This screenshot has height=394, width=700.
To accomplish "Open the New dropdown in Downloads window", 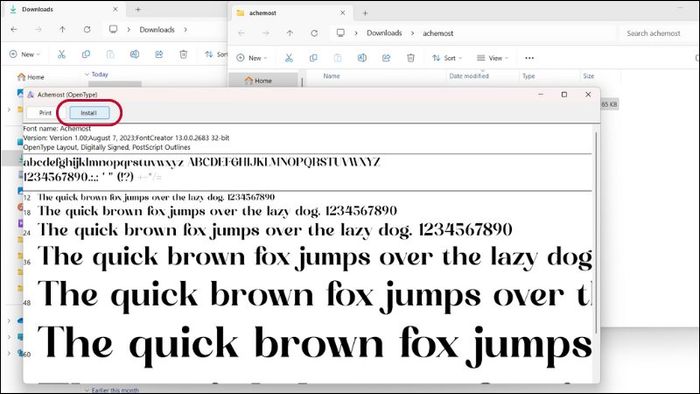I will (25, 54).
